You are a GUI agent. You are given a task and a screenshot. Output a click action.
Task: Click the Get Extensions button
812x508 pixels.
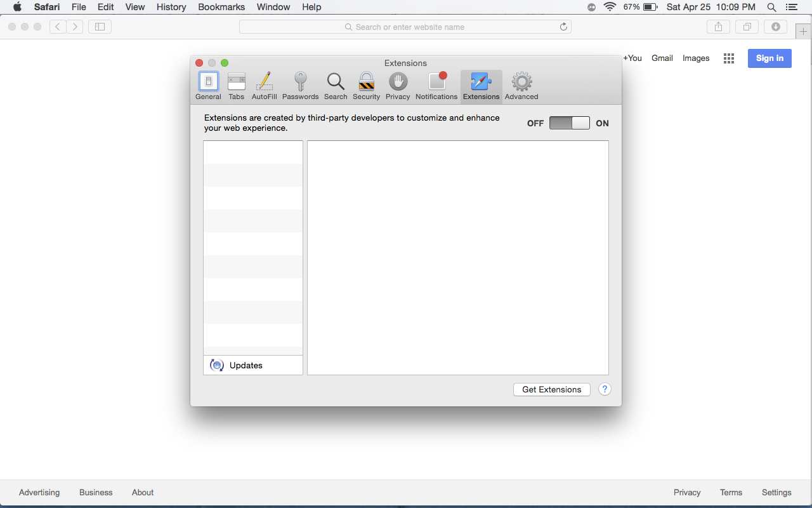(552, 389)
